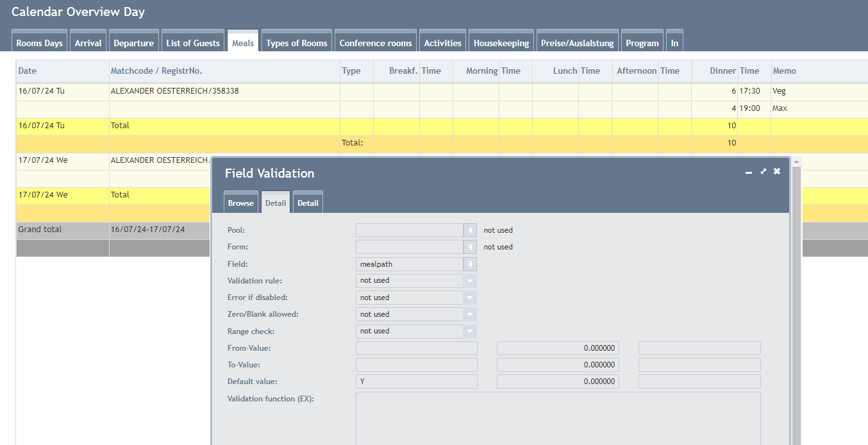Click the Pool input field

[x=410, y=230]
